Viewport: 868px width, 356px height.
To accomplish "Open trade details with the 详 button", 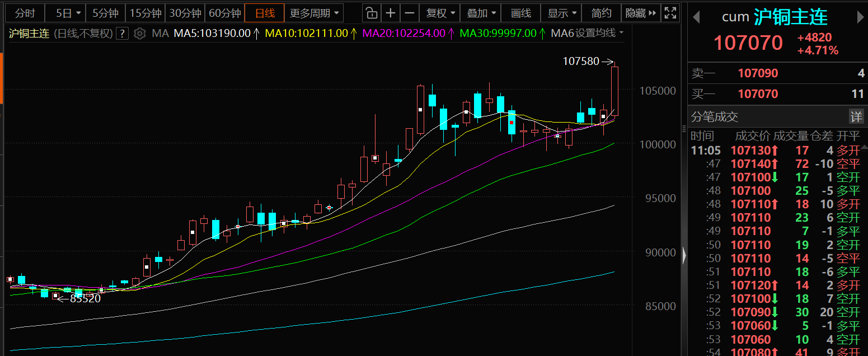I will 856,116.
